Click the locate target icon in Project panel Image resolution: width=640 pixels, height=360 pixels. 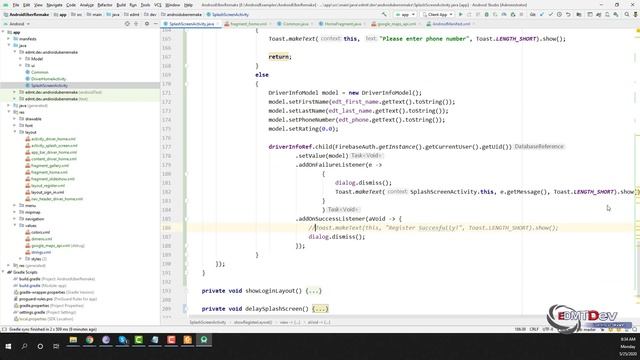pos(127,24)
